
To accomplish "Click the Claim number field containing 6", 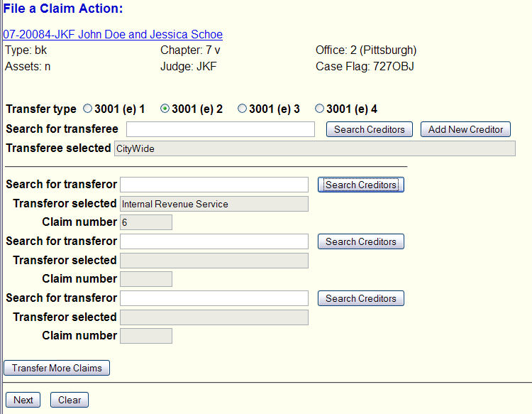I will [146, 222].
